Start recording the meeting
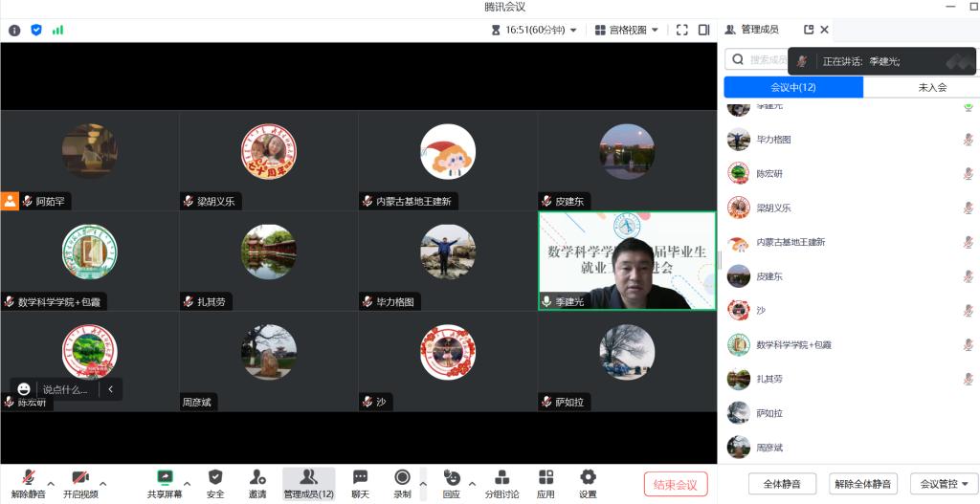This screenshot has height=504, width=980. tap(402, 482)
